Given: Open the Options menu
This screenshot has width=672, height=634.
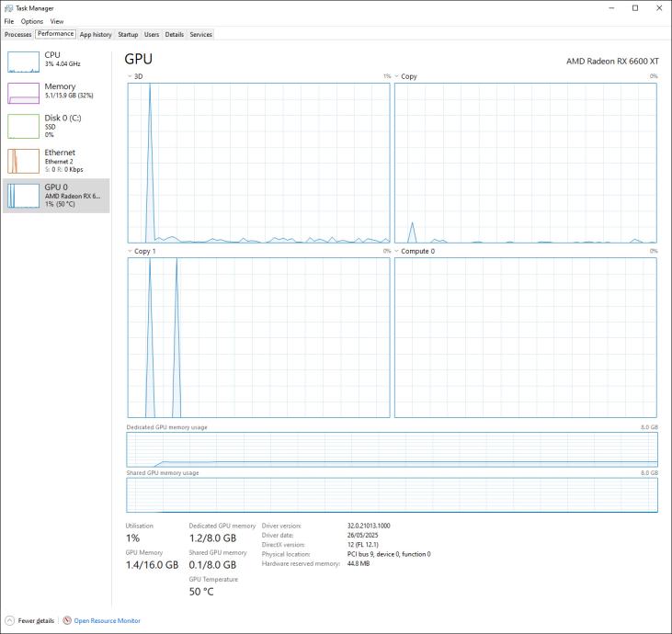Looking at the screenshot, I should tap(32, 21).
